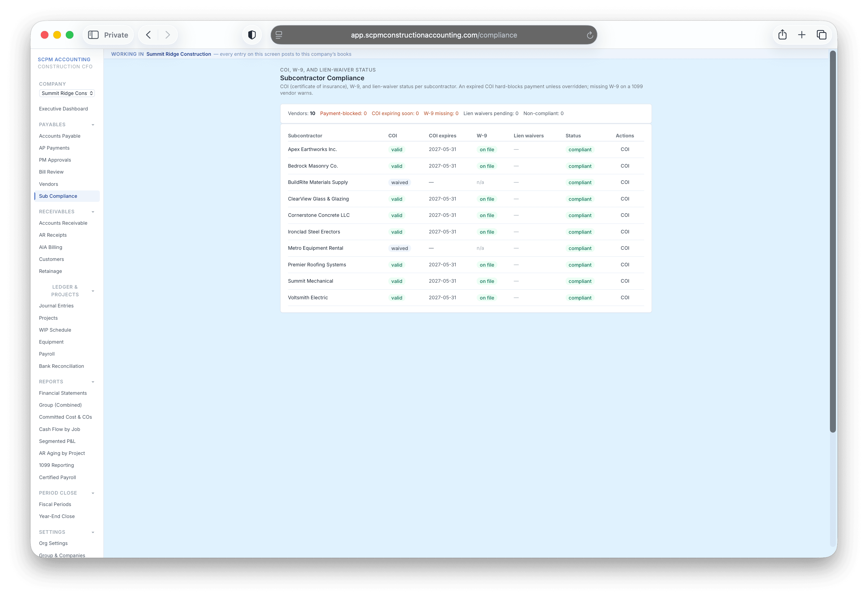Click COI action for Metro Equipment Rental
The width and height of the screenshot is (868, 598).
coord(625,248)
